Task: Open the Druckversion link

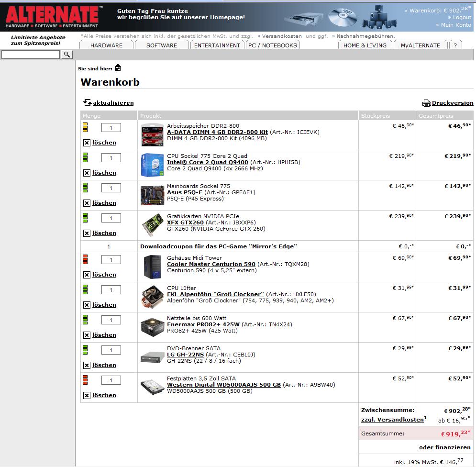Action: coord(453,103)
